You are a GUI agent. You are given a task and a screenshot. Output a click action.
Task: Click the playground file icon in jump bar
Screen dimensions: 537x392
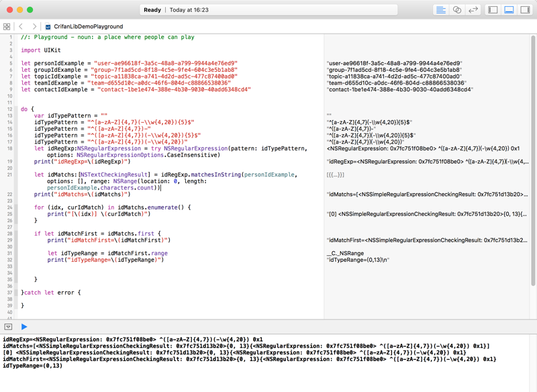pos(48,27)
